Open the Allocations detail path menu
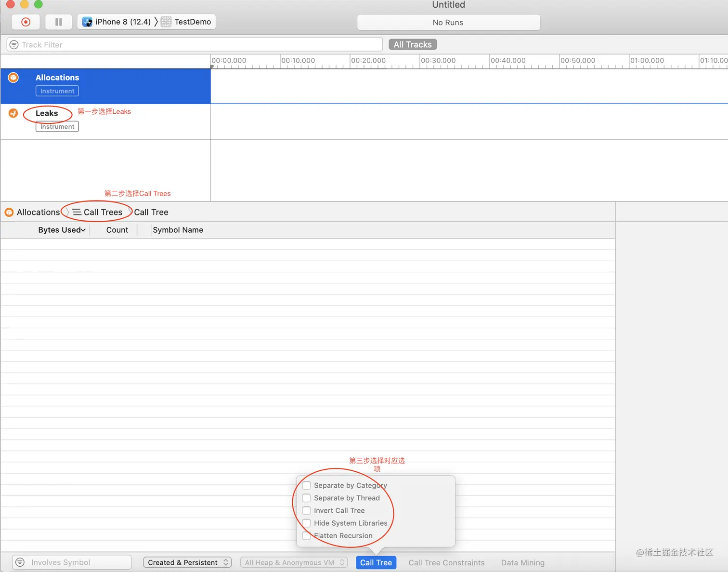728x572 pixels. (x=39, y=212)
